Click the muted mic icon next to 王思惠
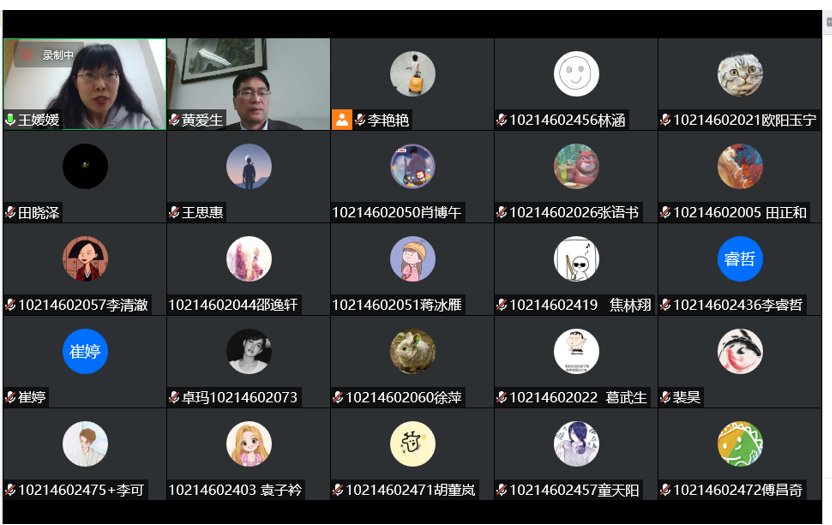 (x=175, y=213)
